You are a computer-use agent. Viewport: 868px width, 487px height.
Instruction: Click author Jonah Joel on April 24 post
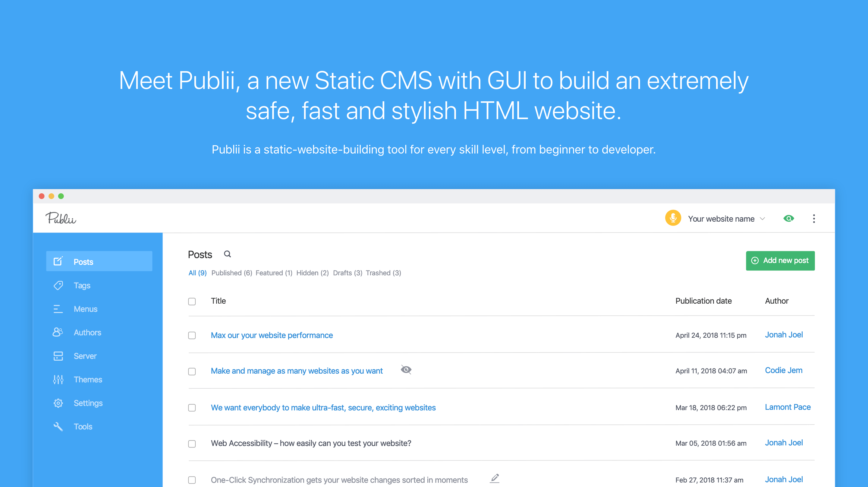click(784, 334)
